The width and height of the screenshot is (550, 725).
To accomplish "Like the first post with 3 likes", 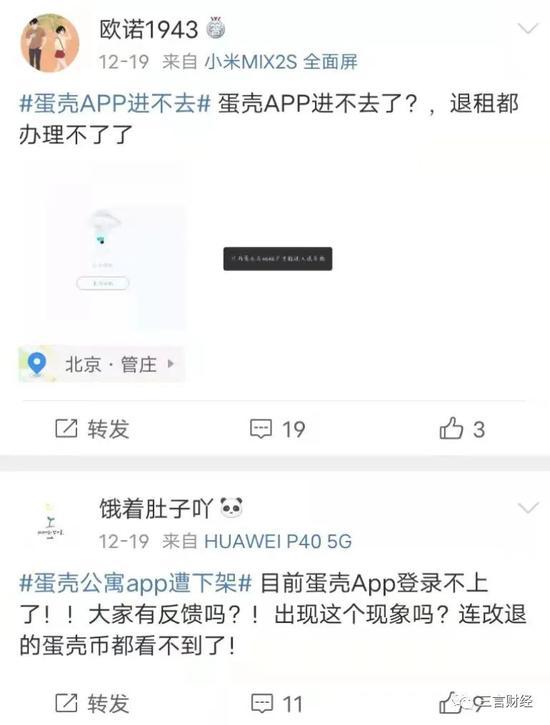I will 462,429.
